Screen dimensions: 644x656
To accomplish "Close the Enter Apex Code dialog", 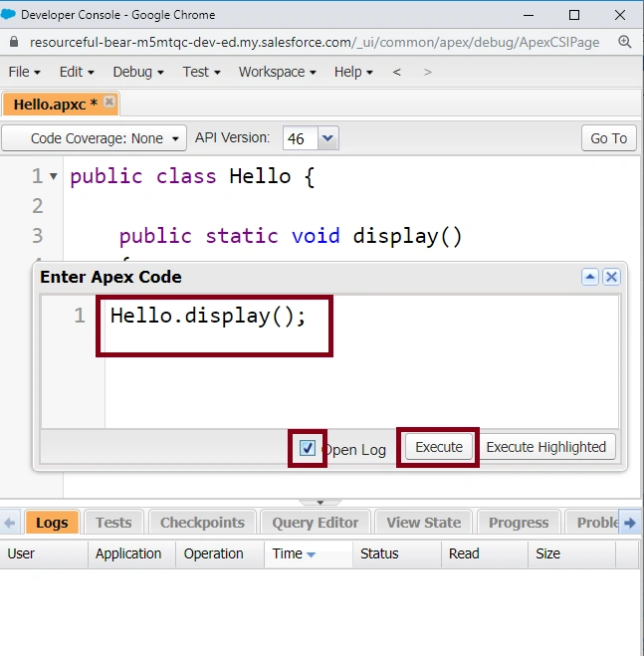I will [x=611, y=277].
